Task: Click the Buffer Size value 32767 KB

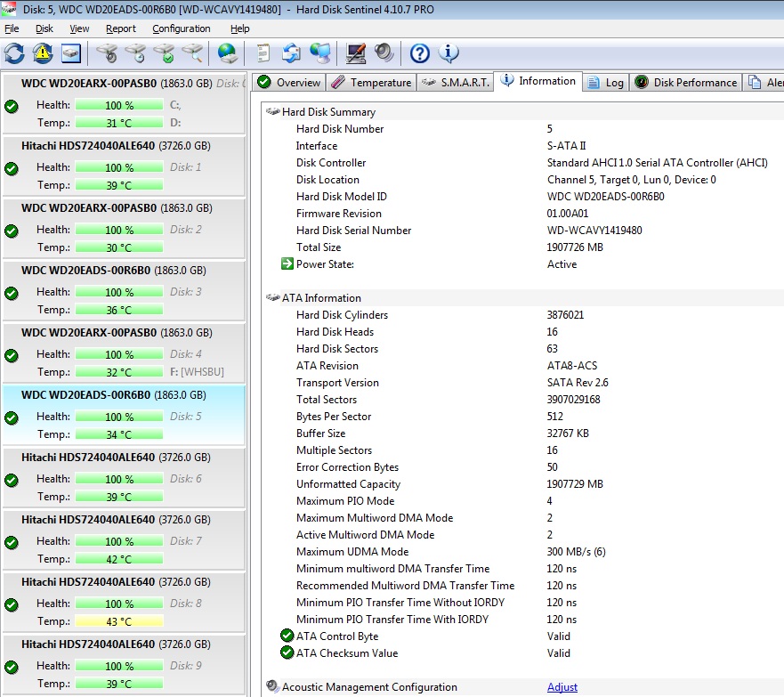Action: pyautogui.click(x=568, y=433)
